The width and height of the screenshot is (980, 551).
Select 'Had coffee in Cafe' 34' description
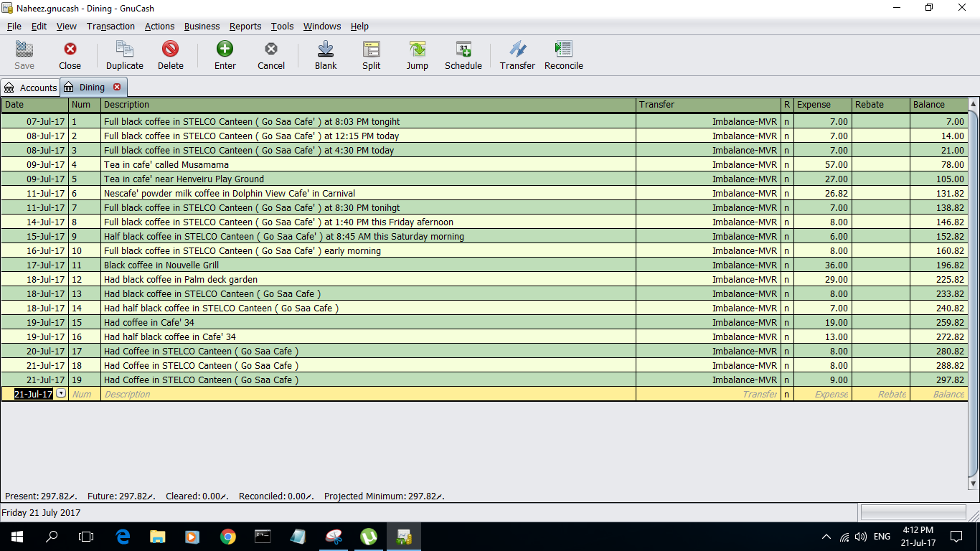click(x=149, y=322)
